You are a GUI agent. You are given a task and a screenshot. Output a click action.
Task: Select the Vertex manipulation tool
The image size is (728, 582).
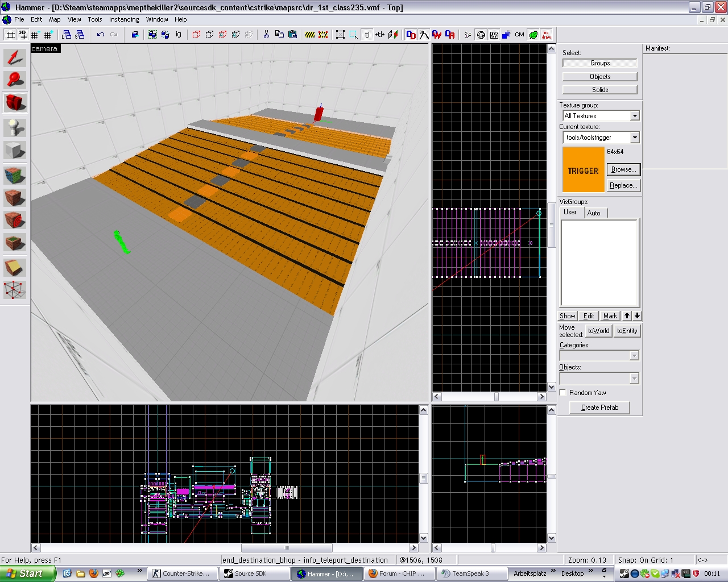click(15, 290)
